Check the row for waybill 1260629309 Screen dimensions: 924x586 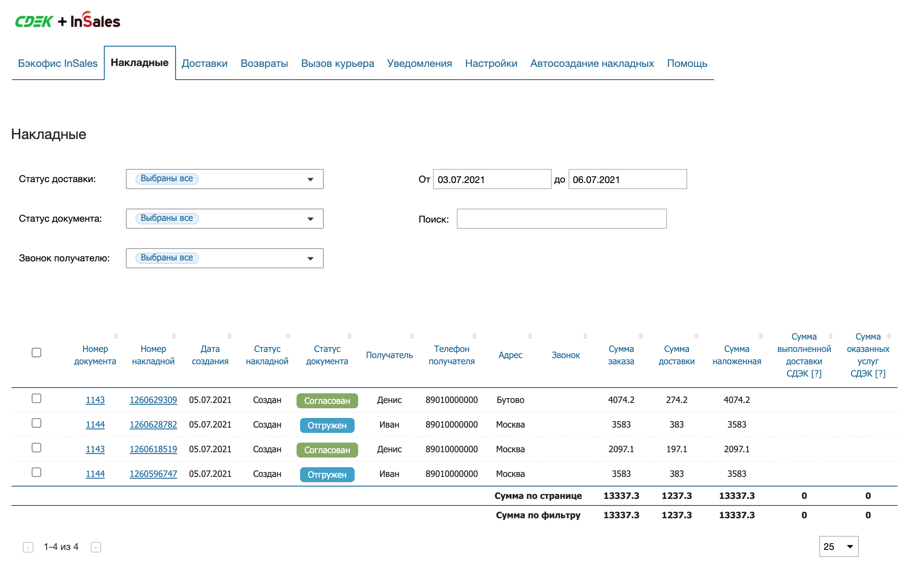(x=37, y=398)
